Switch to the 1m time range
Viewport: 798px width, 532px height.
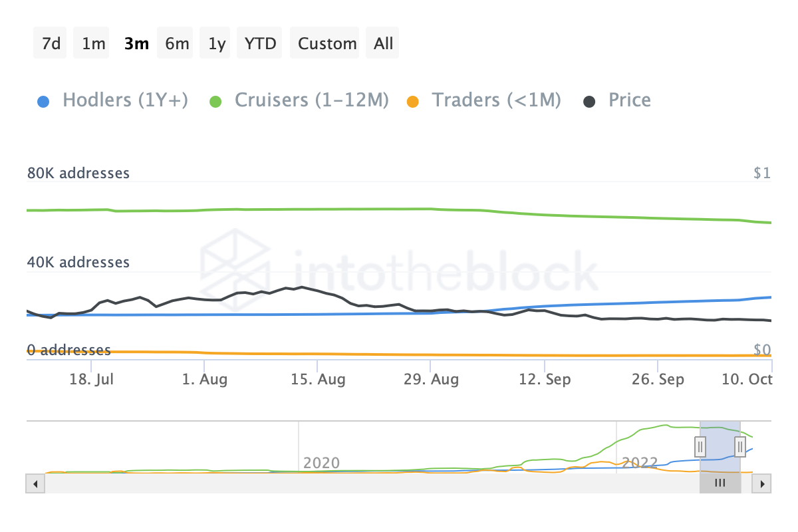(93, 44)
